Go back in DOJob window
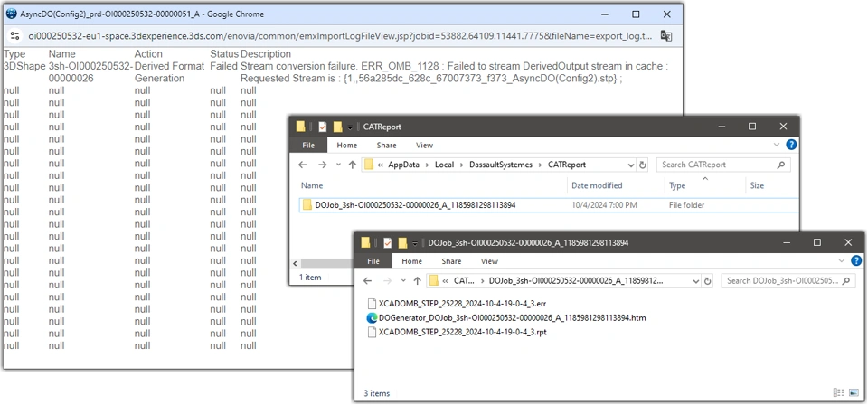Image resolution: width=868 pixels, height=405 pixels. pyautogui.click(x=368, y=281)
